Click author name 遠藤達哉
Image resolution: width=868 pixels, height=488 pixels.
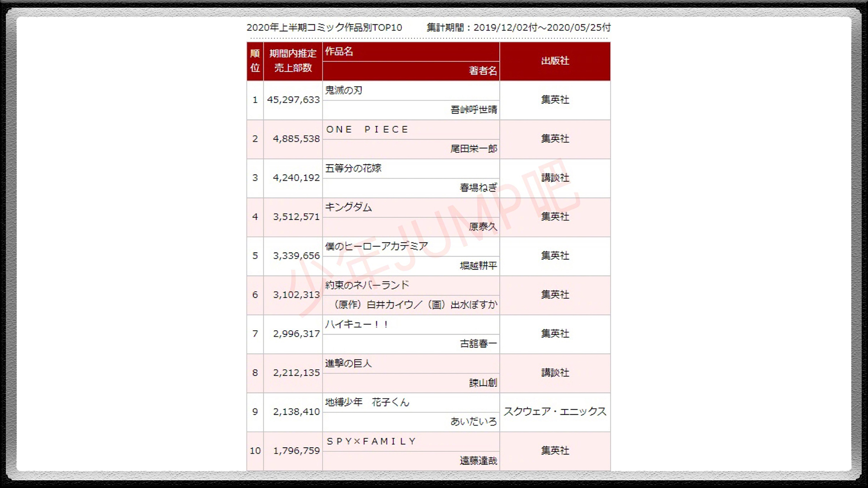point(478,461)
